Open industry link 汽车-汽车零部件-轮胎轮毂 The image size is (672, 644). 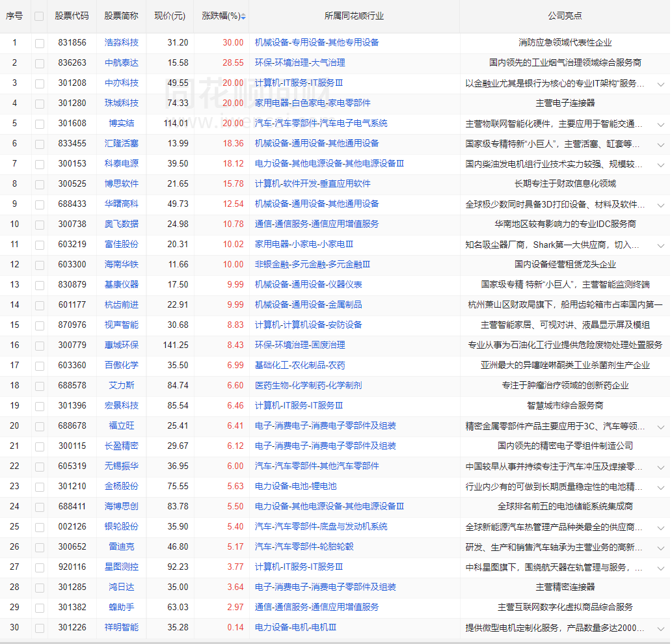tap(304, 546)
